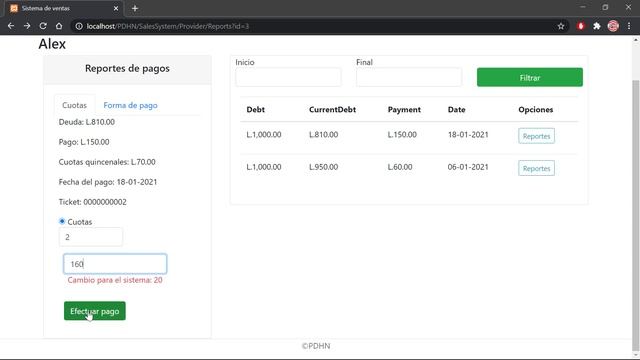Click the Inicio date field
640x360 pixels.
point(288,77)
